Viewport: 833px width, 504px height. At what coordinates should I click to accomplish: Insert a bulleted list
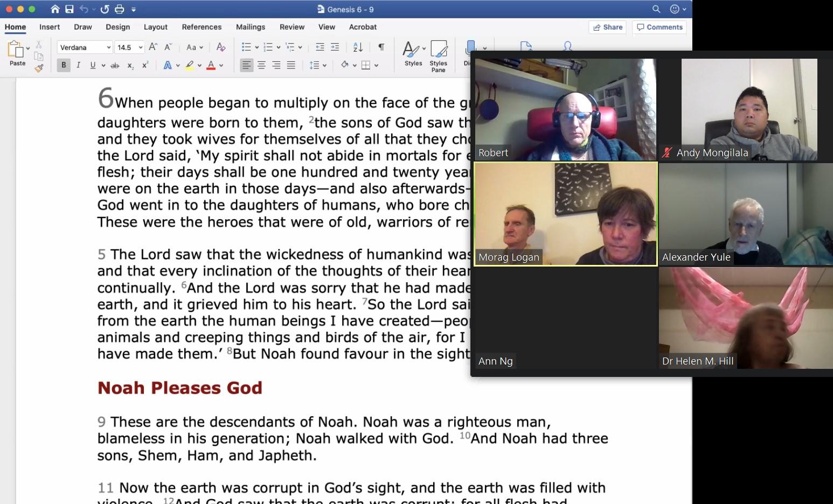click(x=247, y=47)
